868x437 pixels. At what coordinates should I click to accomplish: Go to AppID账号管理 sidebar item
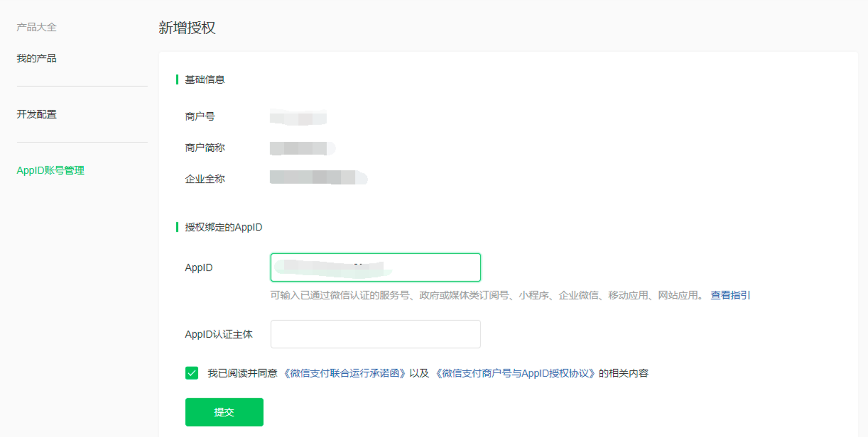point(50,170)
